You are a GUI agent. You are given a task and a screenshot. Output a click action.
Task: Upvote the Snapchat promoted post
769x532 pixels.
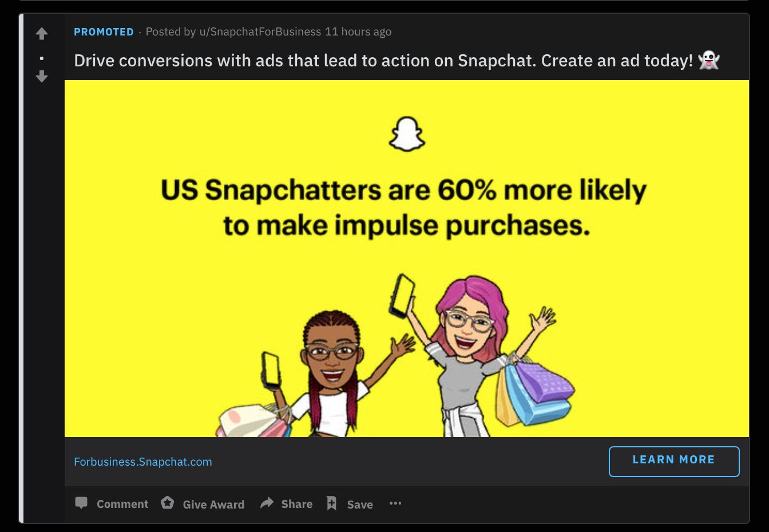click(42, 34)
